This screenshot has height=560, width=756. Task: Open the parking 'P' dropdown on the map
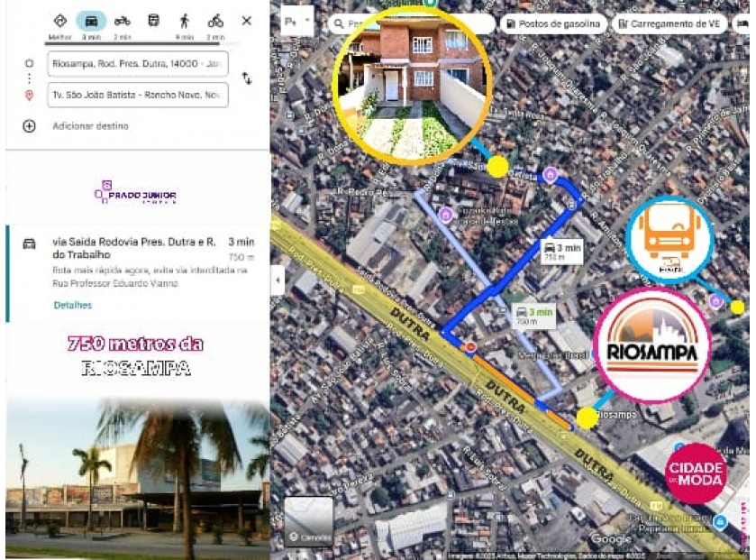pos(297,22)
